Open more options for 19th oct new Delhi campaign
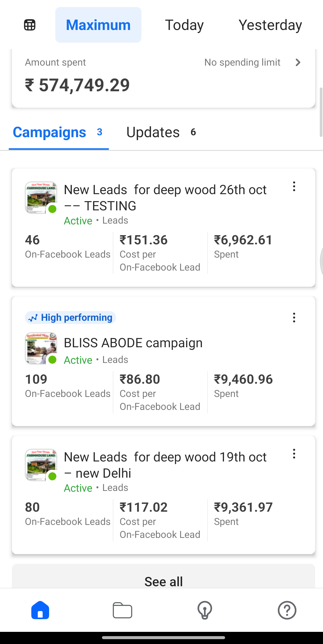Viewport: 323px width, 644px height. point(294,454)
